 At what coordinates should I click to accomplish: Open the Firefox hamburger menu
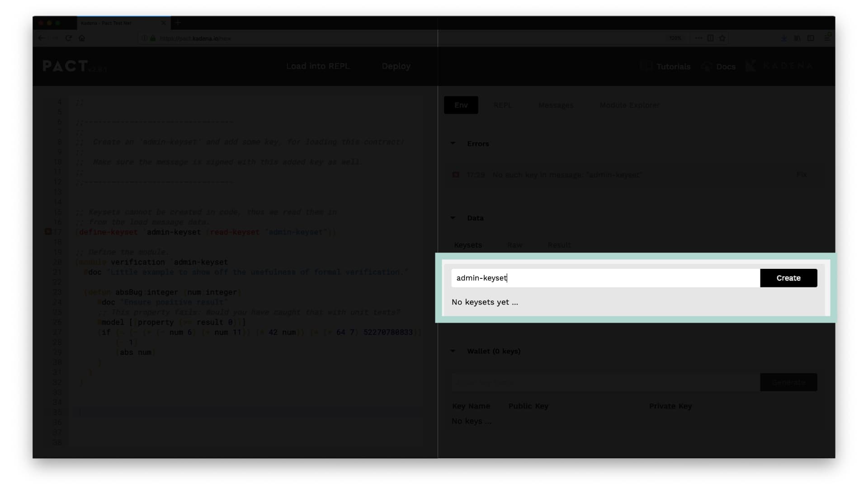827,38
